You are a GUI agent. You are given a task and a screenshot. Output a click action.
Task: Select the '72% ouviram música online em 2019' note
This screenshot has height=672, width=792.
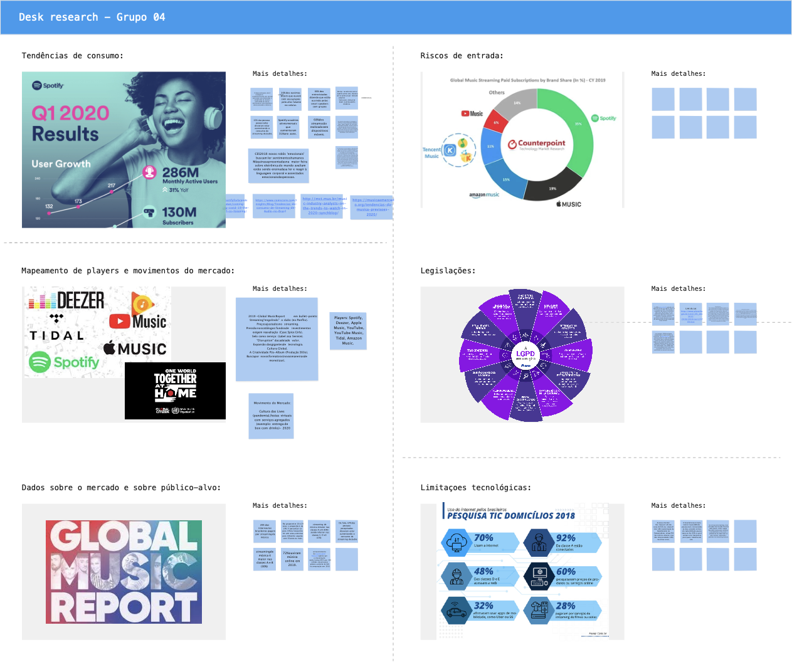pyautogui.click(x=292, y=559)
